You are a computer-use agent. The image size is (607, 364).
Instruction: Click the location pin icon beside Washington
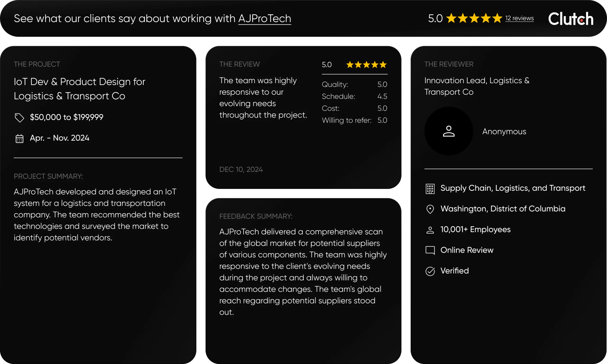[x=430, y=209]
